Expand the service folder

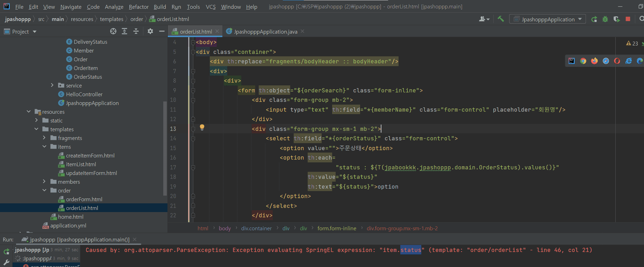pyautogui.click(x=52, y=85)
